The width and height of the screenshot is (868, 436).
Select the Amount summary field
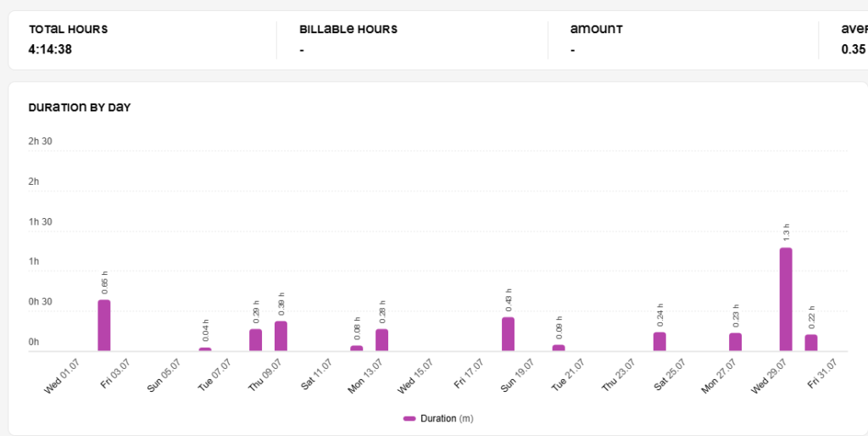click(x=683, y=40)
